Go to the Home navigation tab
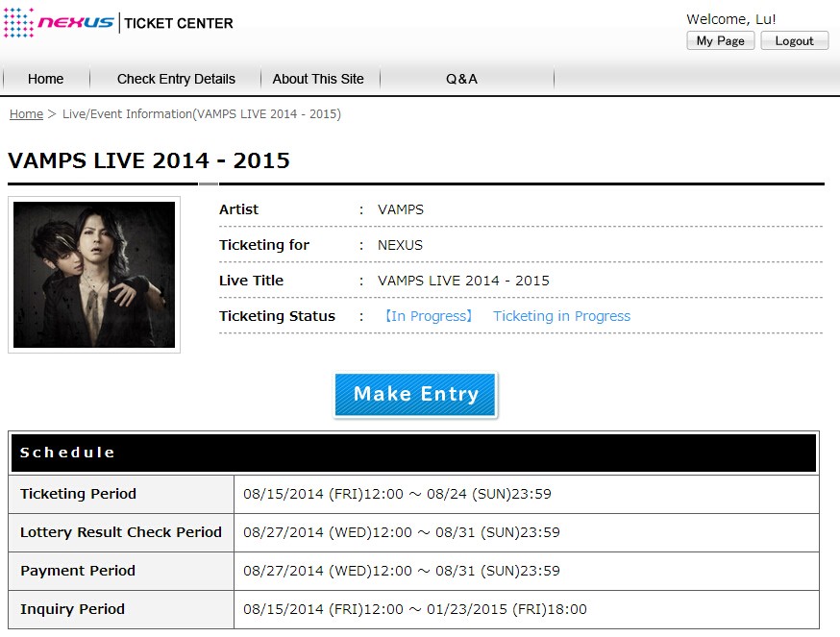Image resolution: width=840 pixels, height=637 pixels. (x=46, y=79)
